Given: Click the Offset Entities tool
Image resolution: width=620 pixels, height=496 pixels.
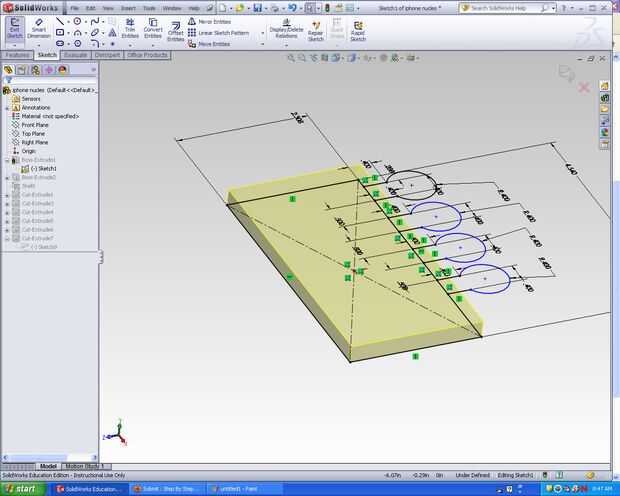Looking at the screenshot, I should (176, 31).
